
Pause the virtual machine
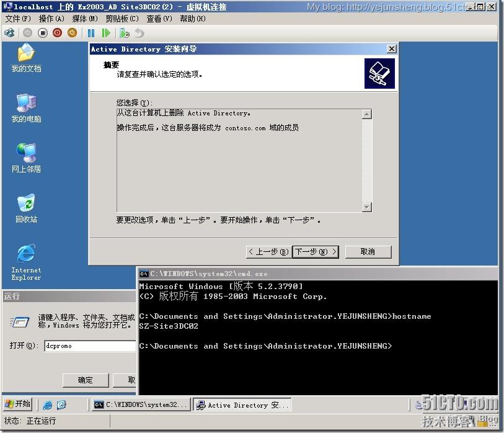pos(91,33)
